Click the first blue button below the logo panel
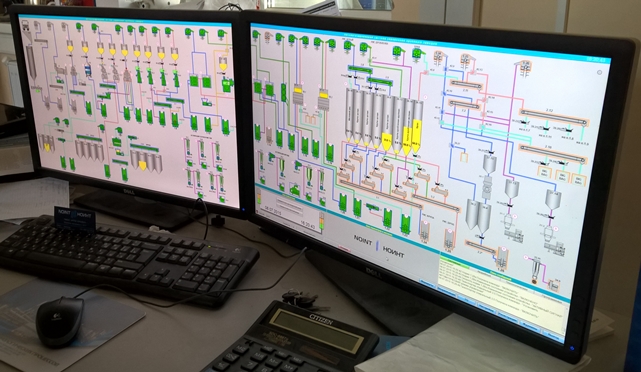 click(x=428, y=282)
